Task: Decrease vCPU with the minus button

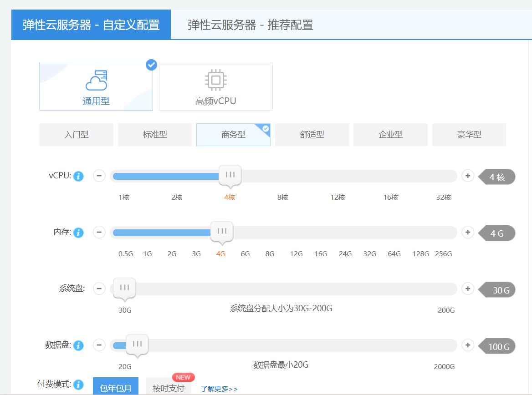Action: [x=99, y=176]
